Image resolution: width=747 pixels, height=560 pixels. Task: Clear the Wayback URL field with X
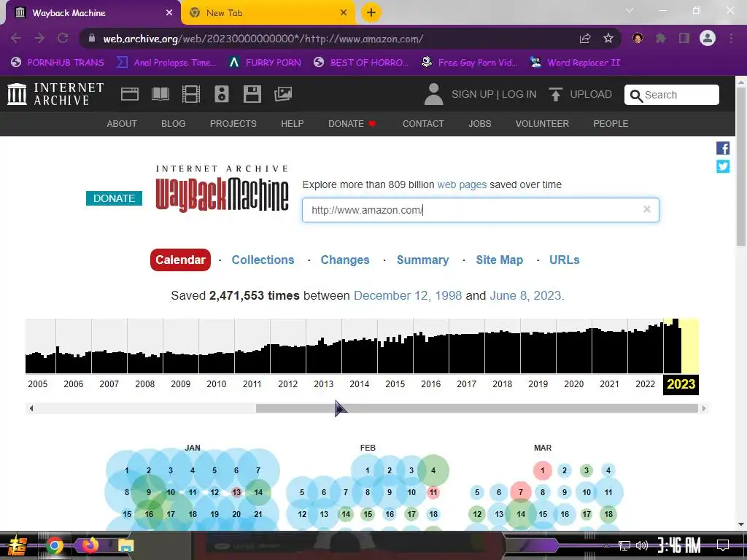click(646, 209)
